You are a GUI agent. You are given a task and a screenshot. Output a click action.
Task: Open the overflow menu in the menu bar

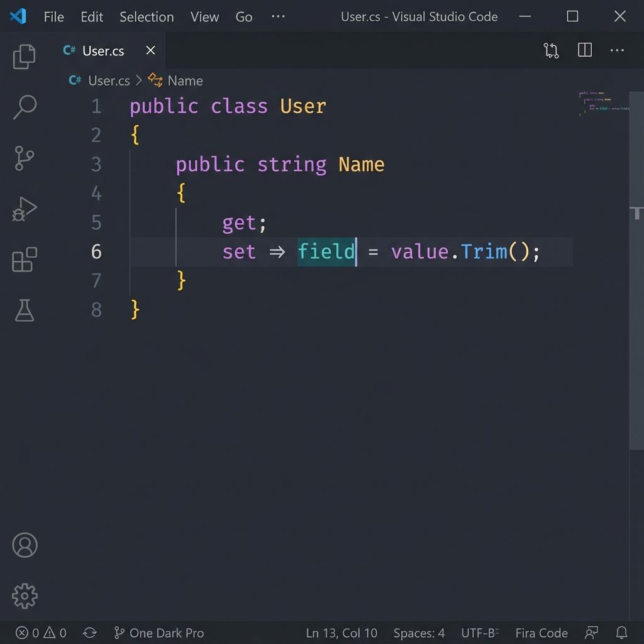click(x=278, y=17)
